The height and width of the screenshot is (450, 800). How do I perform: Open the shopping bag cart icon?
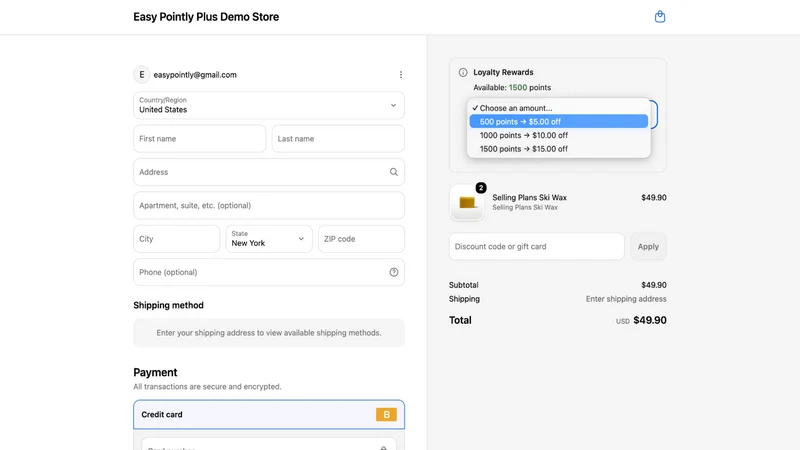click(x=660, y=17)
